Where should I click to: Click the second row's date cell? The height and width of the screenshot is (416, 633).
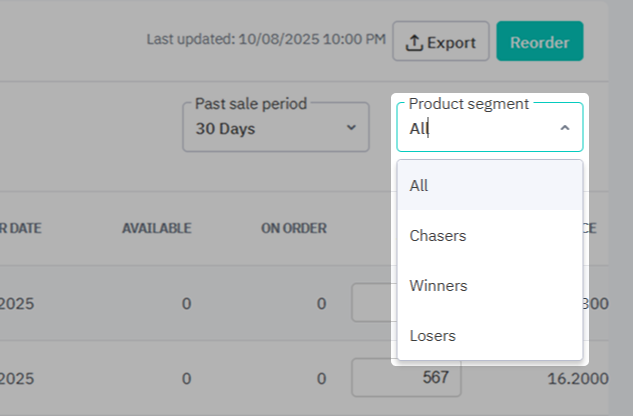point(17,379)
